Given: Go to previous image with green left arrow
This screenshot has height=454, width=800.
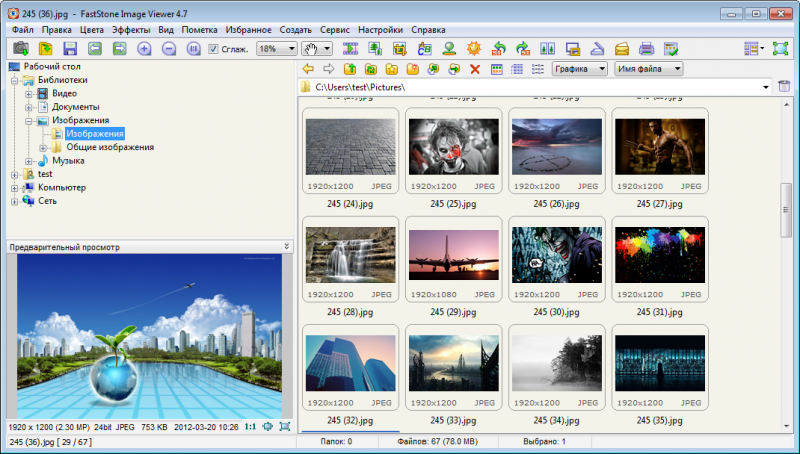Looking at the screenshot, I should (x=94, y=48).
